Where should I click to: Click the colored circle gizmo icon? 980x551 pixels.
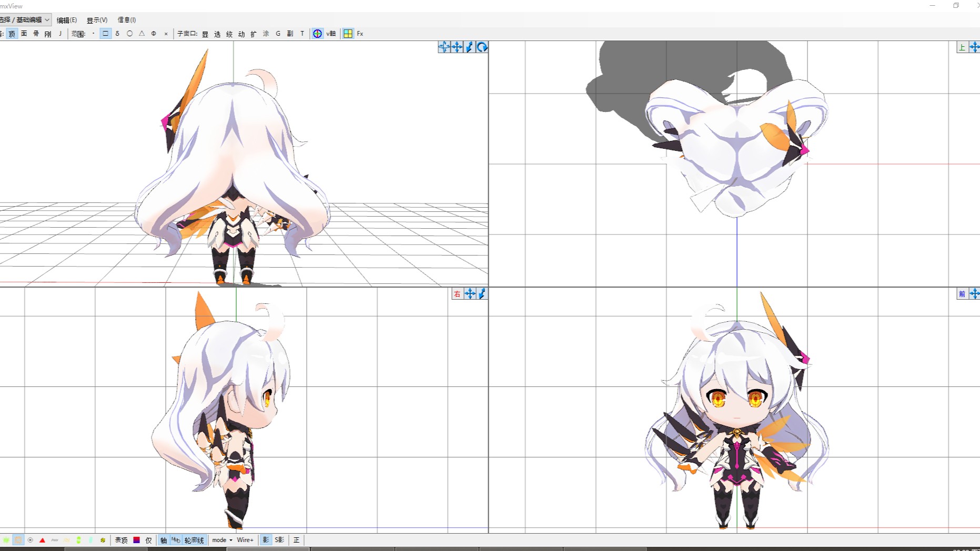click(317, 34)
